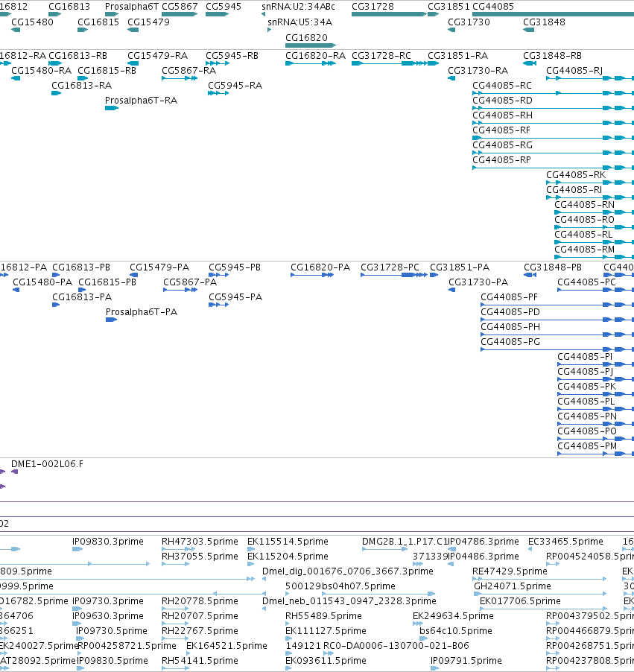Click the CG16813-PB protein label

click(x=81, y=267)
